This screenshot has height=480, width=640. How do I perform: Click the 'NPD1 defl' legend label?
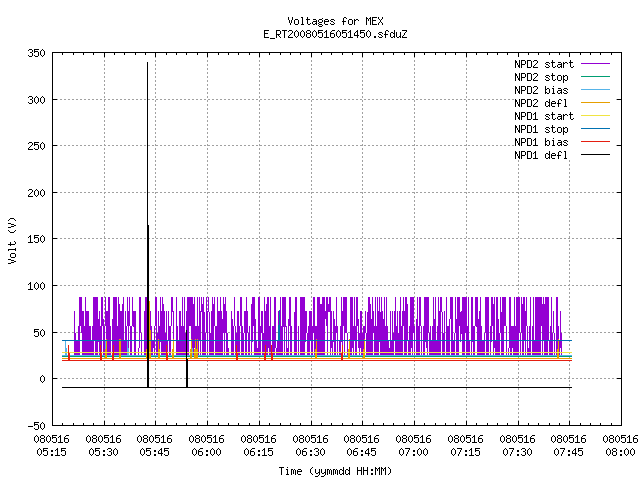[541, 156]
